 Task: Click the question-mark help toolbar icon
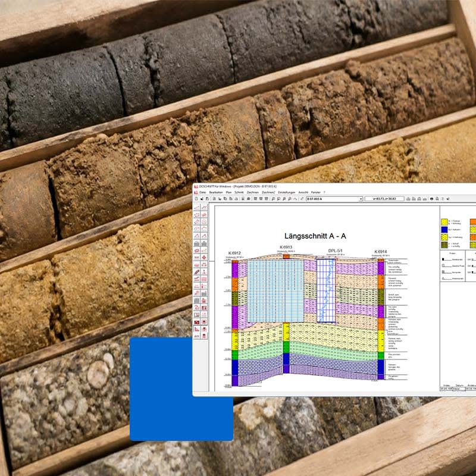(443, 199)
